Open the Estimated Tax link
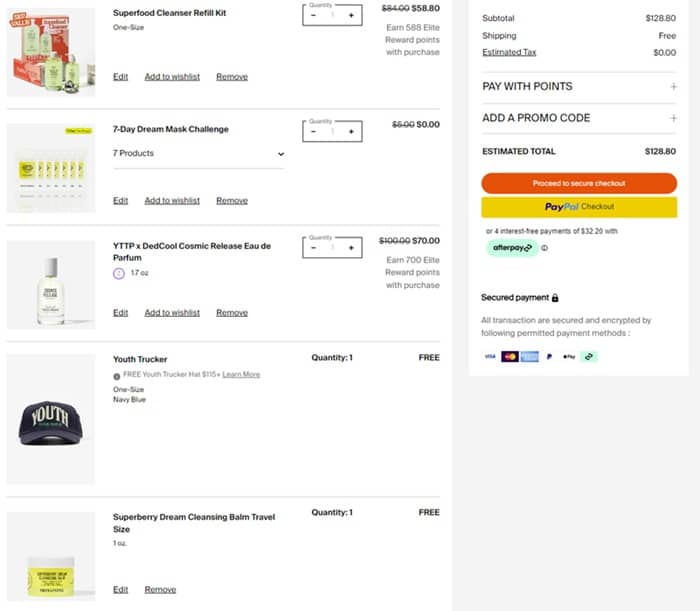 pyautogui.click(x=509, y=52)
